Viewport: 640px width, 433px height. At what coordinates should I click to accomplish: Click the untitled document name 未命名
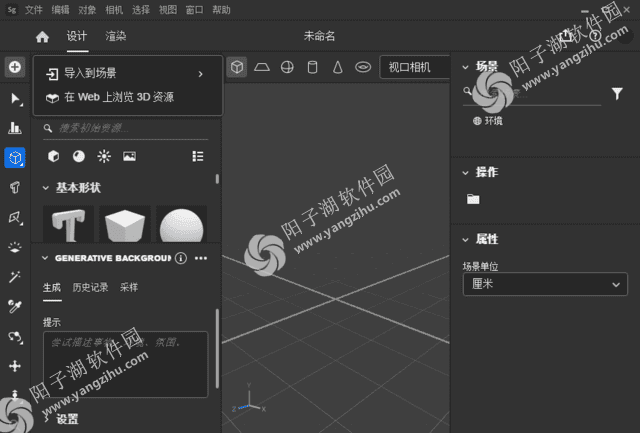[319, 36]
